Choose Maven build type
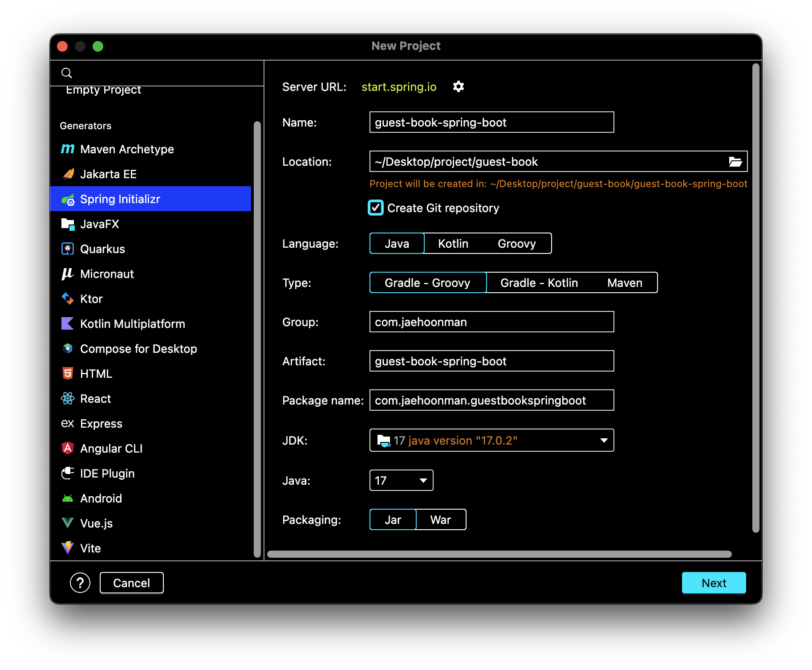Viewport: 812px width, 670px height. [x=625, y=283]
